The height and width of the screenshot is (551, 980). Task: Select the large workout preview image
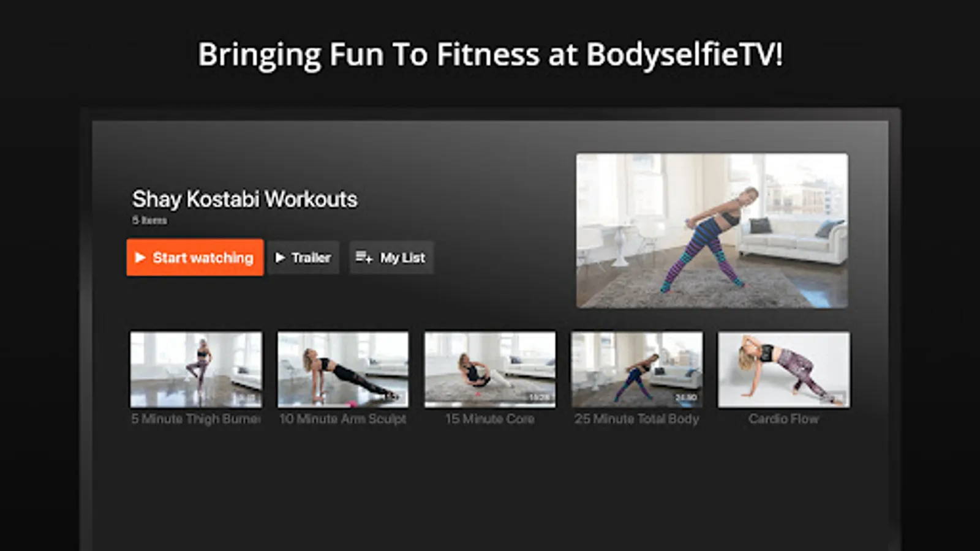point(712,231)
